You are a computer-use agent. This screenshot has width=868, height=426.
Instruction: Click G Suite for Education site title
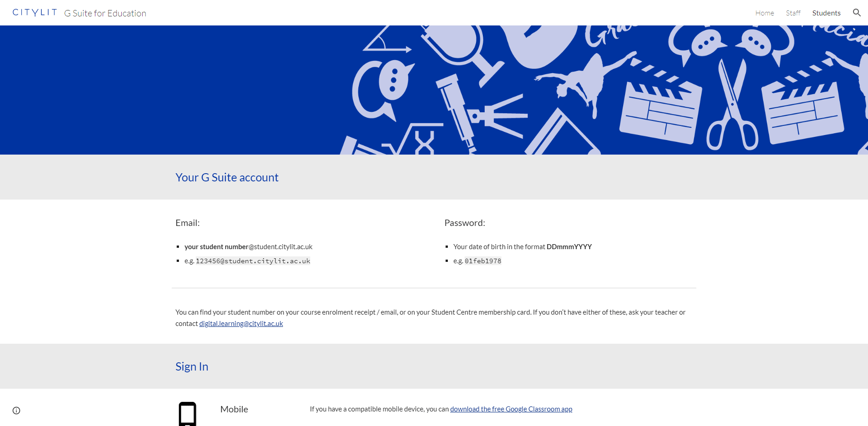(105, 13)
